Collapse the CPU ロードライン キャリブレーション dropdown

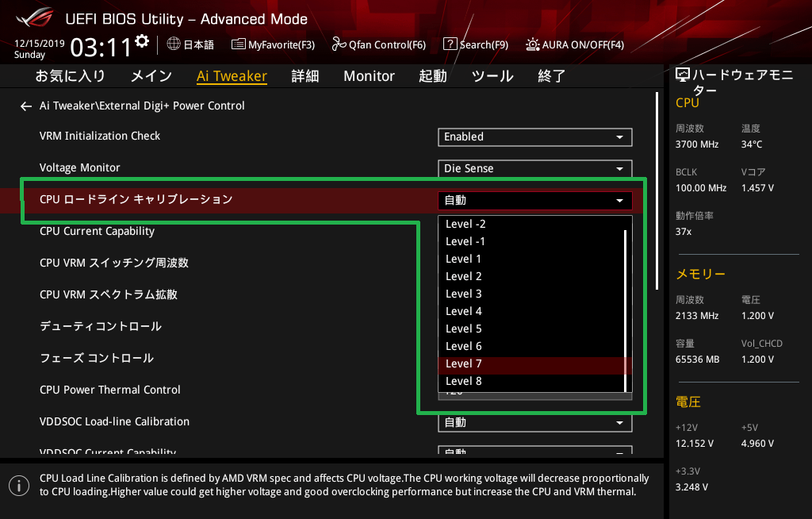tap(535, 201)
